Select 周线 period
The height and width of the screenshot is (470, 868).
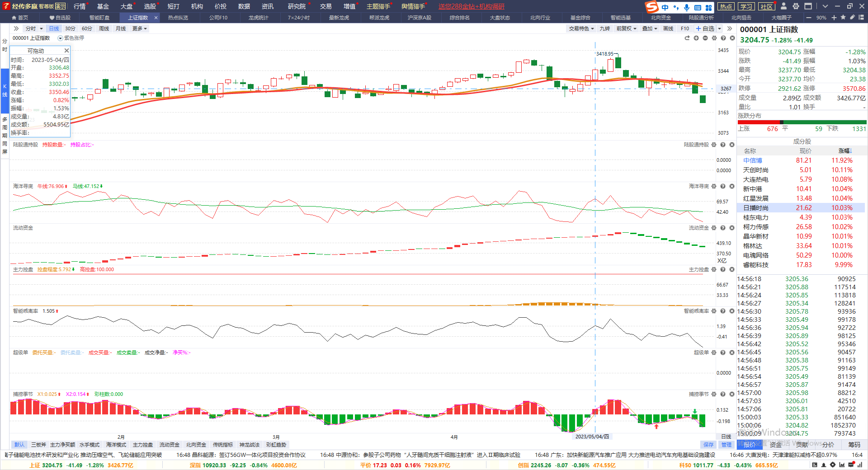104,28
